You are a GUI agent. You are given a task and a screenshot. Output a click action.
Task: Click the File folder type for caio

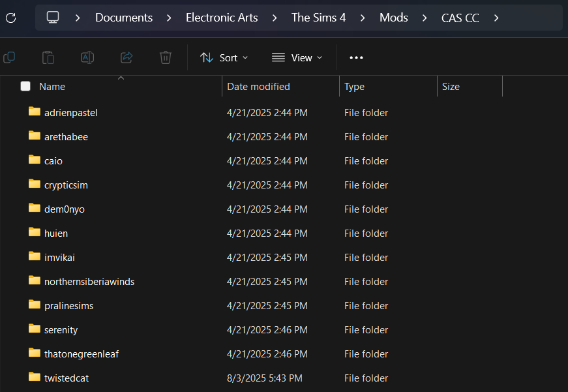366,161
